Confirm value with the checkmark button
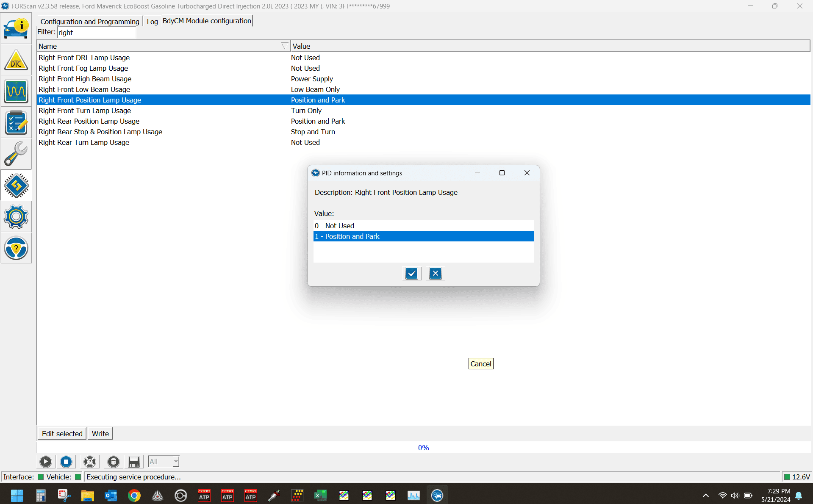The image size is (813, 504). pos(412,274)
